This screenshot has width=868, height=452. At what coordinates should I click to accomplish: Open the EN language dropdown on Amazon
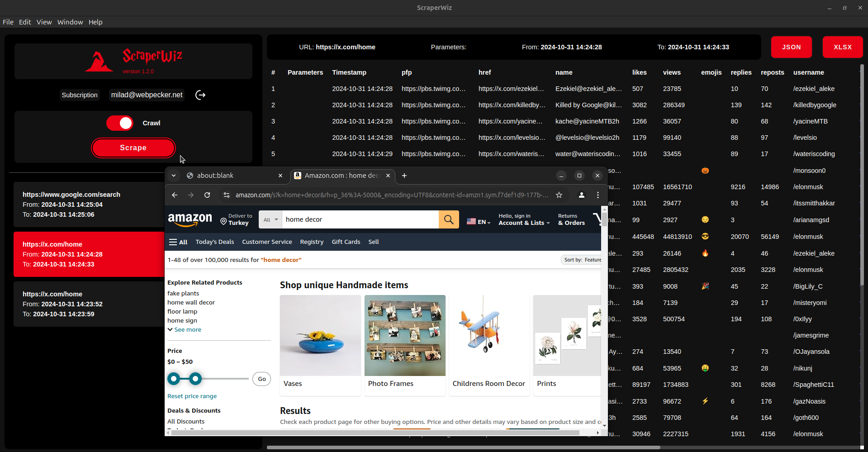(x=479, y=222)
